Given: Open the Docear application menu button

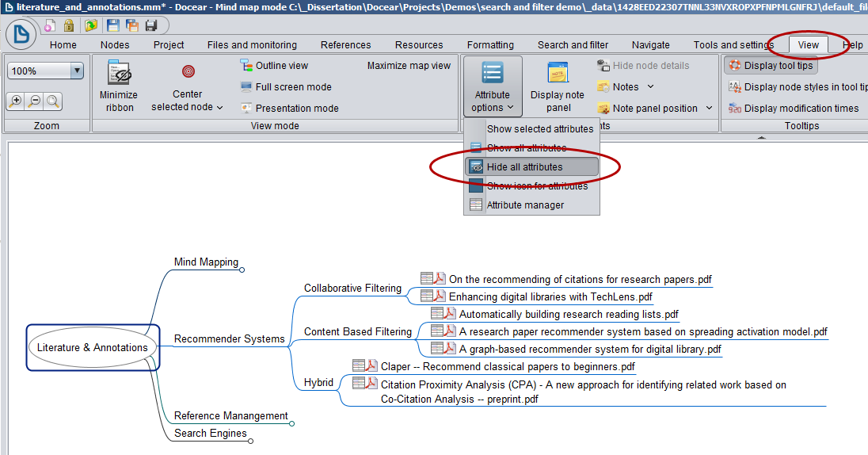Looking at the screenshot, I should (21, 34).
